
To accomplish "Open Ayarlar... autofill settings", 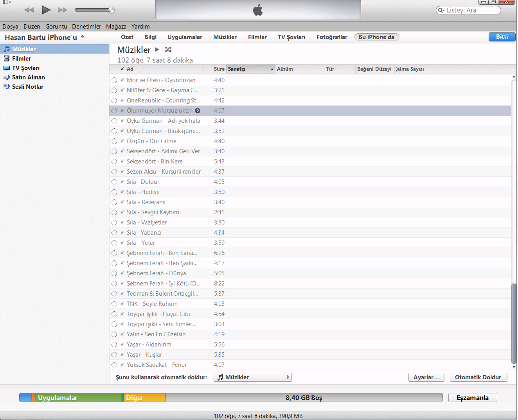I will coord(426,377).
